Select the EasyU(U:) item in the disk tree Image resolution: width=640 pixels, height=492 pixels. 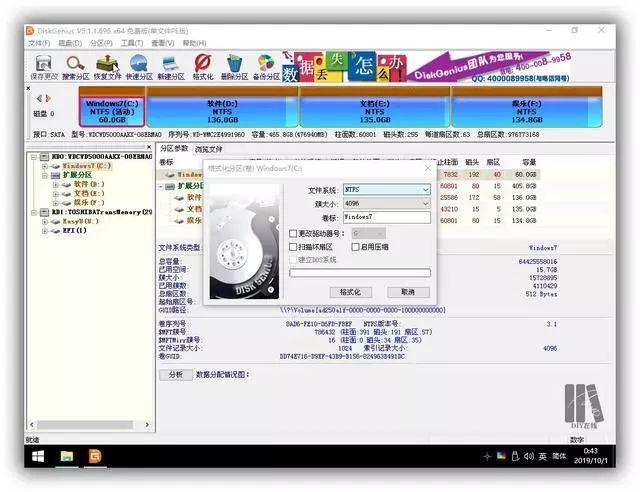click(80, 221)
